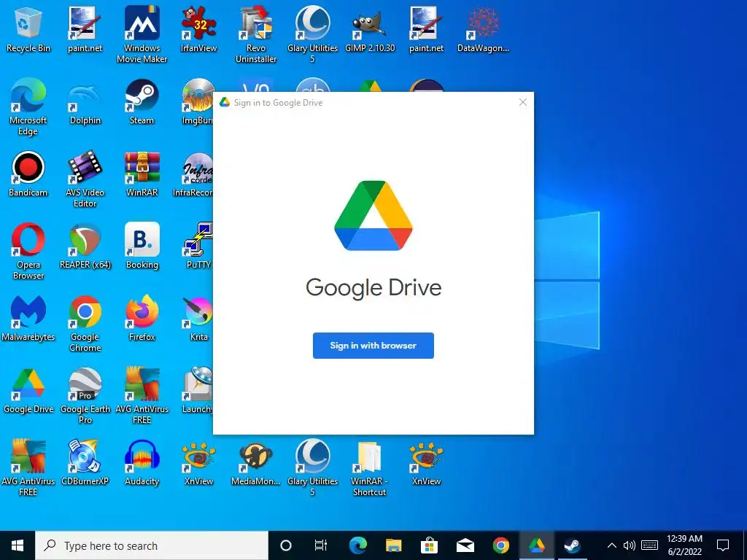Open Mail from the taskbar
This screenshot has width=747, height=560.
[x=465, y=545]
